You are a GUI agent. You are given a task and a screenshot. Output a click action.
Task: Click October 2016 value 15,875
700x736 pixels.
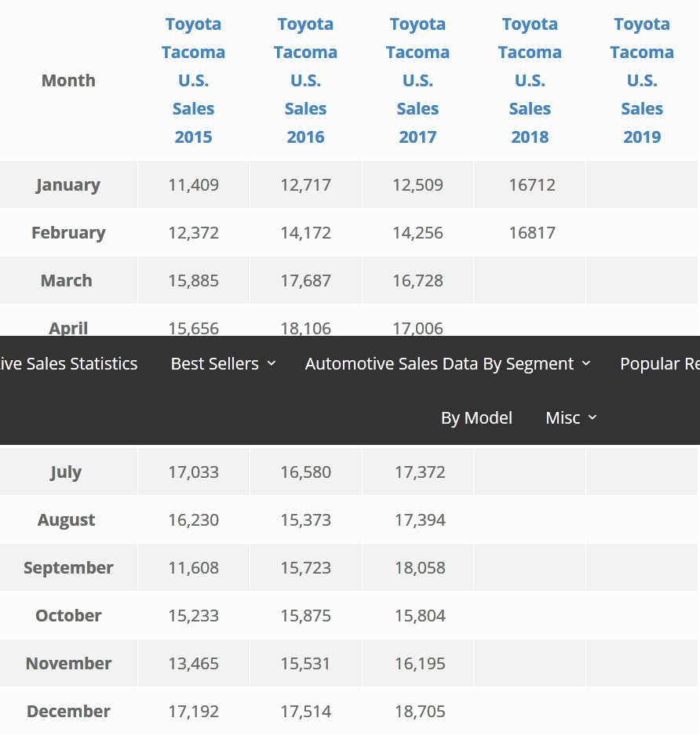coord(305,616)
